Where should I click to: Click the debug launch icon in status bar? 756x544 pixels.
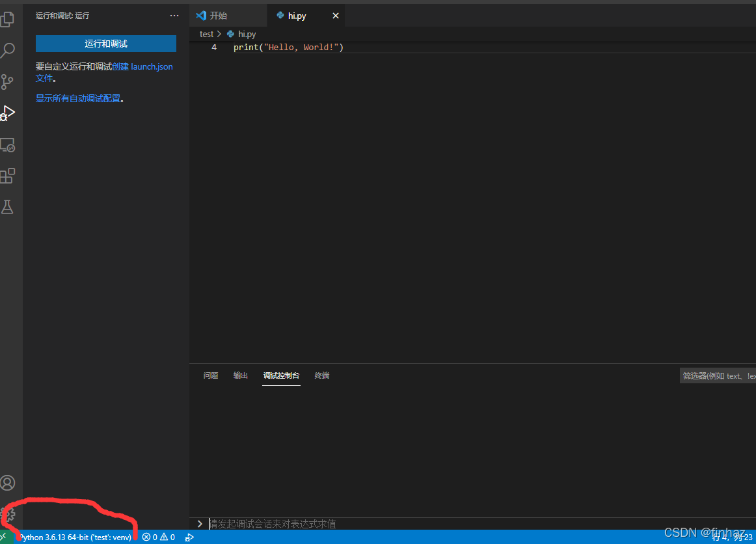coord(189,537)
